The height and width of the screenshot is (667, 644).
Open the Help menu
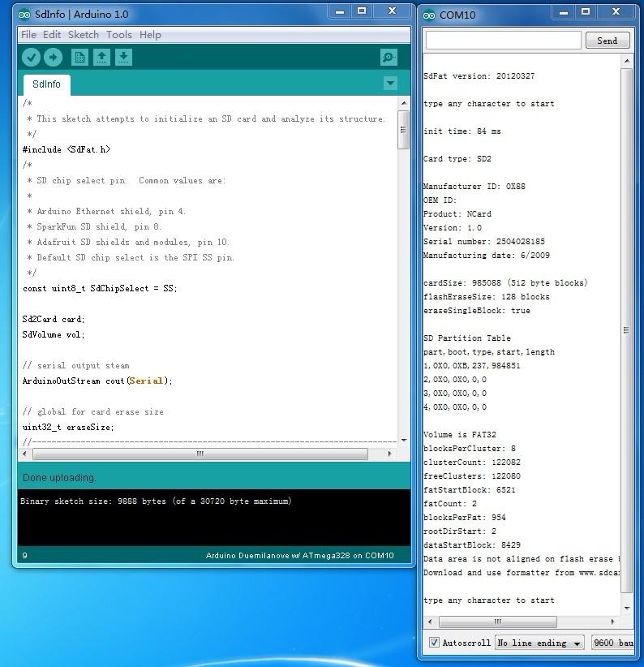tap(150, 34)
